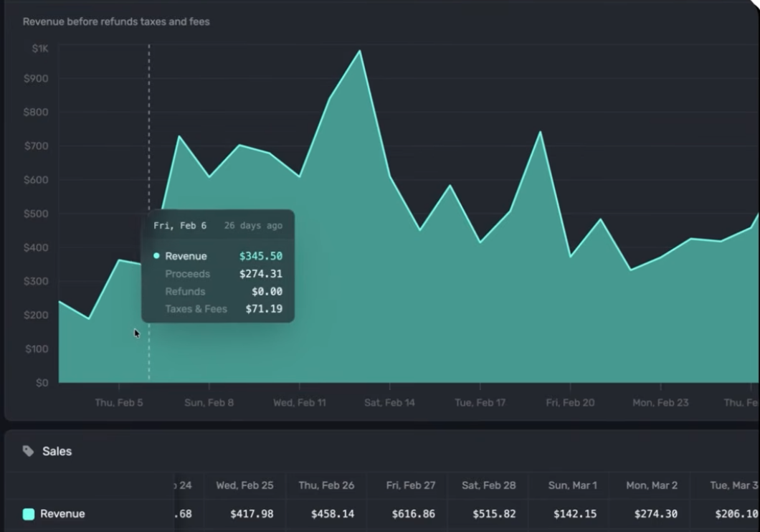Viewport: 760px width, 532px height.
Task: Click the Thu, Feb 5 axis label
Action: pos(119,403)
